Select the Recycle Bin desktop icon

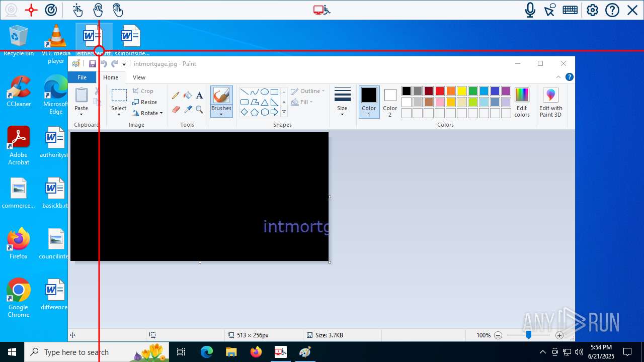pyautogui.click(x=19, y=41)
